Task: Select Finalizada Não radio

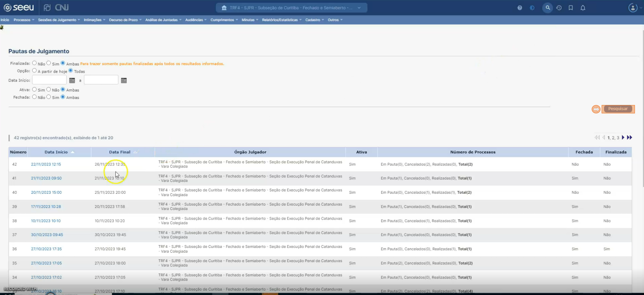Action: point(34,63)
